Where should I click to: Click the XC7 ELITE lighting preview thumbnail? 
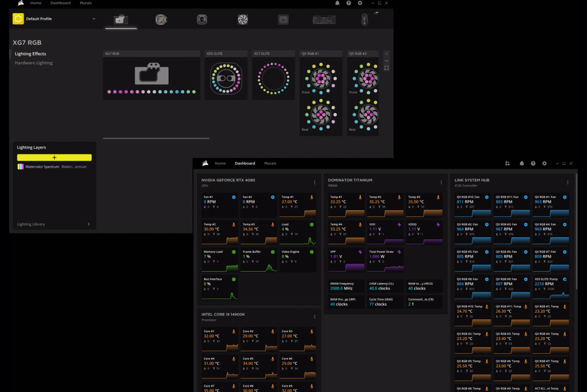pyautogui.click(x=273, y=78)
